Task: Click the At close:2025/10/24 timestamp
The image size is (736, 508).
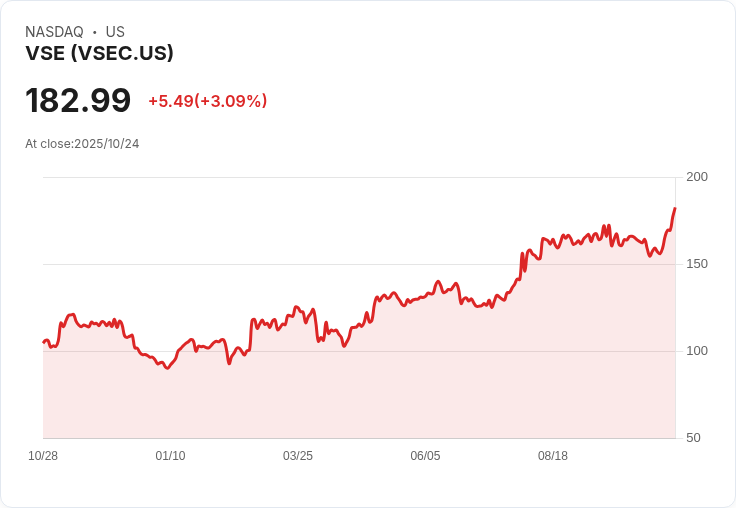Action: (x=82, y=144)
